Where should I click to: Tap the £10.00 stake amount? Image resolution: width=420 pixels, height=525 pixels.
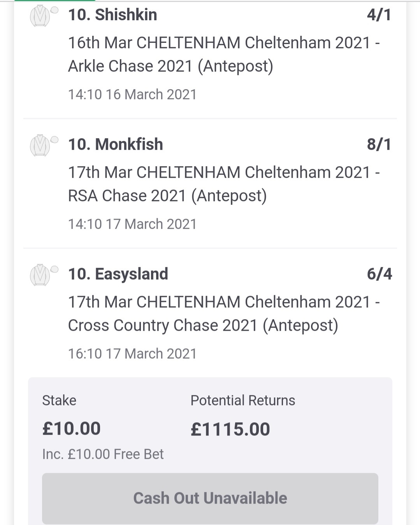click(x=72, y=429)
